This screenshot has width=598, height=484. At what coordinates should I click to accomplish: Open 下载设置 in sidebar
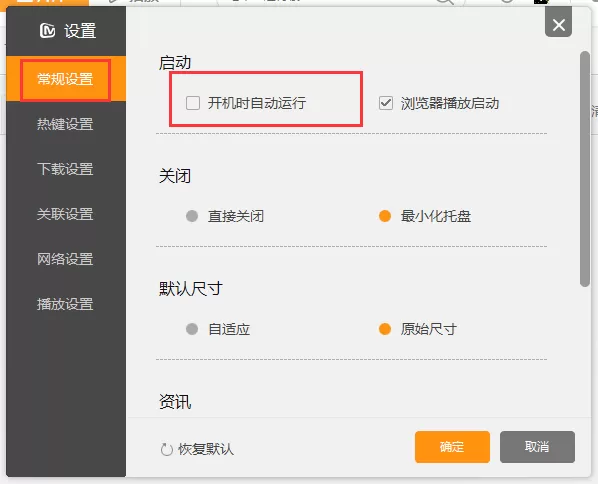[x=66, y=169]
